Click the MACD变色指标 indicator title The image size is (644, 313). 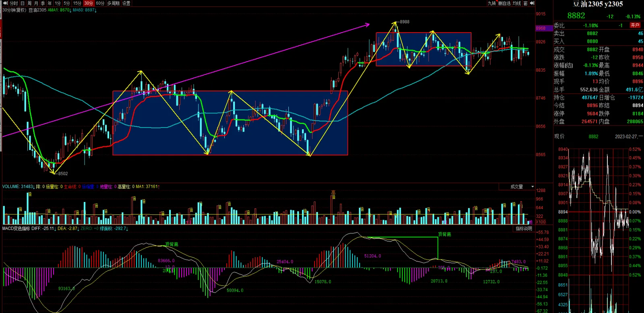(x=16, y=229)
